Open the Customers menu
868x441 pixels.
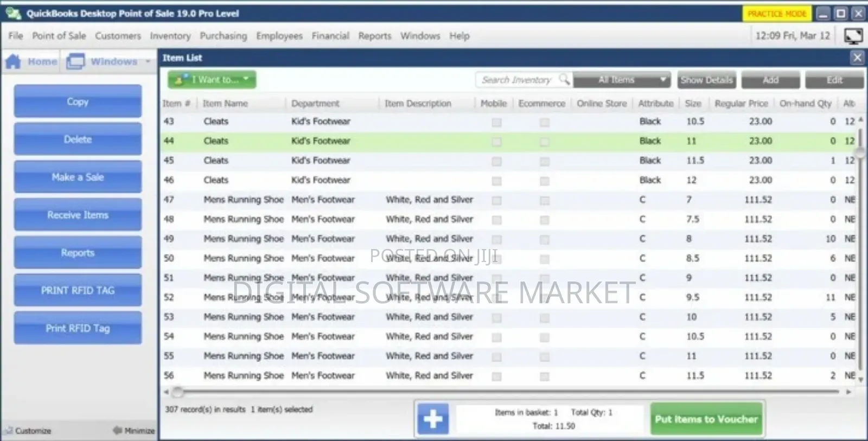[x=118, y=36]
